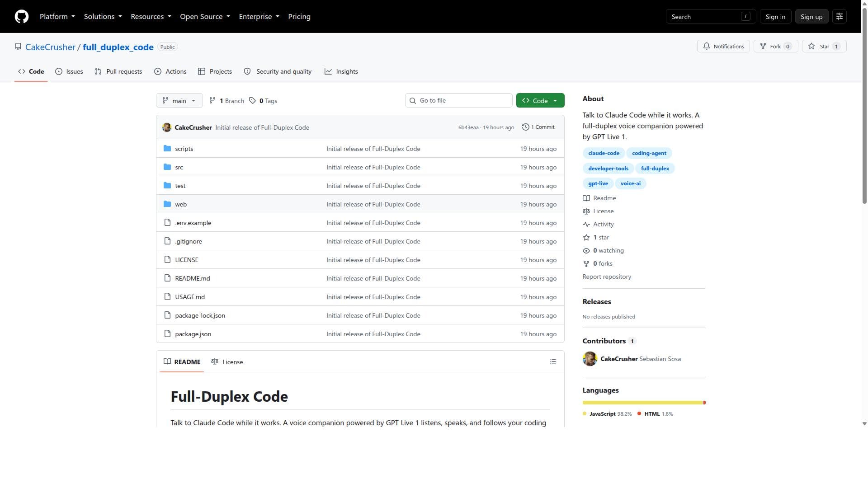
Task: Switch to the Issues tab
Action: click(69, 71)
